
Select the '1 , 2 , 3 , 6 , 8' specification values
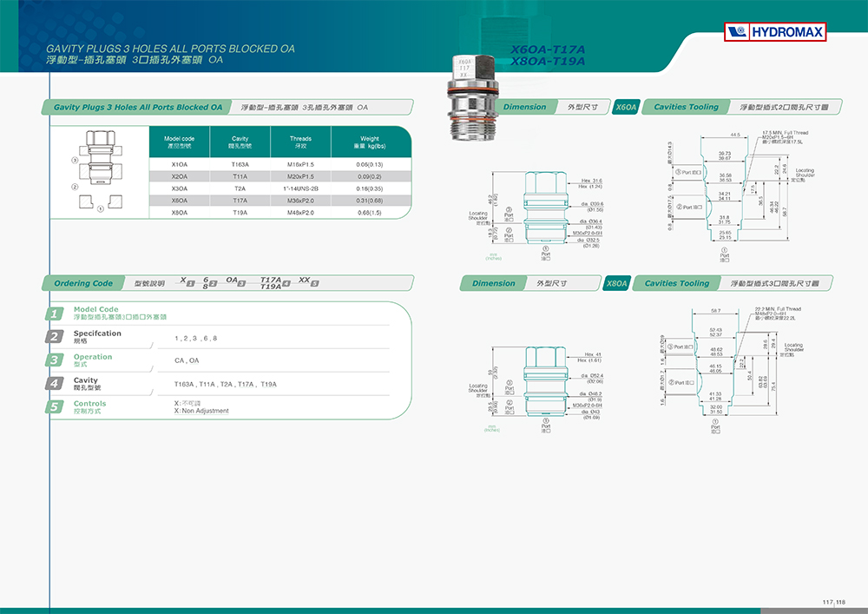tap(196, 339)
